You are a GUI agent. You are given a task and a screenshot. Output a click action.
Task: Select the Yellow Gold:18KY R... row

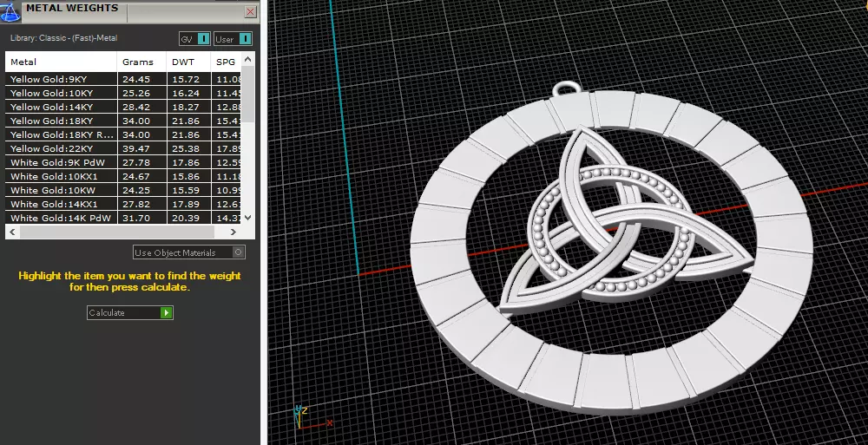click(x=124, y=134)
